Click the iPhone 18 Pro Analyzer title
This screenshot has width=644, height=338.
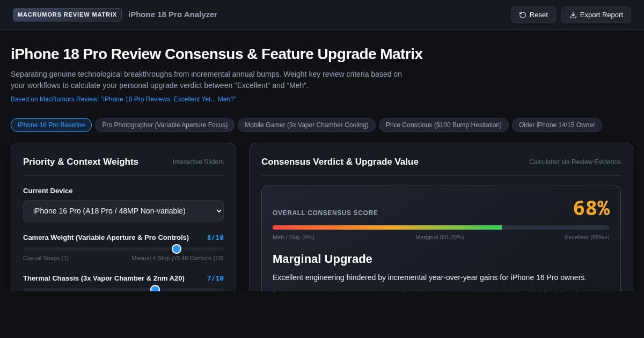pyautogui.click(x=173, y=14)
